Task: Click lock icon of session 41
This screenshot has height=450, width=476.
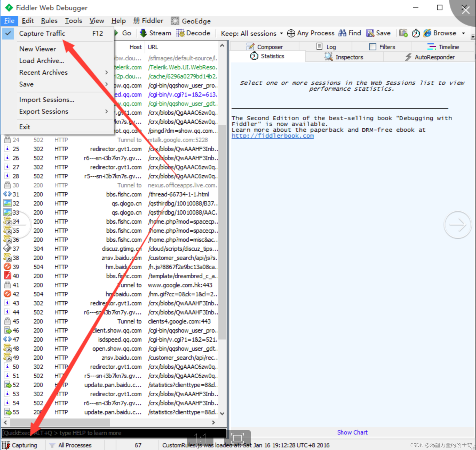Action: click(7, 285)
